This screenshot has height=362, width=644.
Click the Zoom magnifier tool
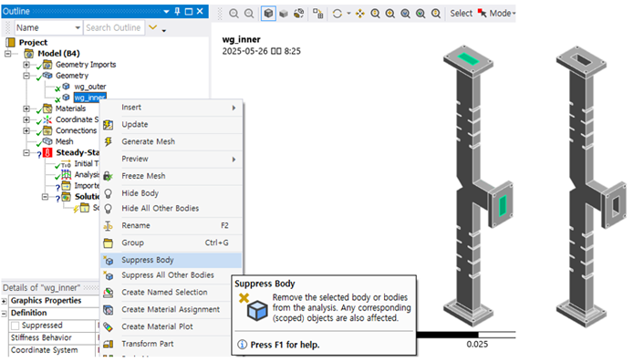375,14
